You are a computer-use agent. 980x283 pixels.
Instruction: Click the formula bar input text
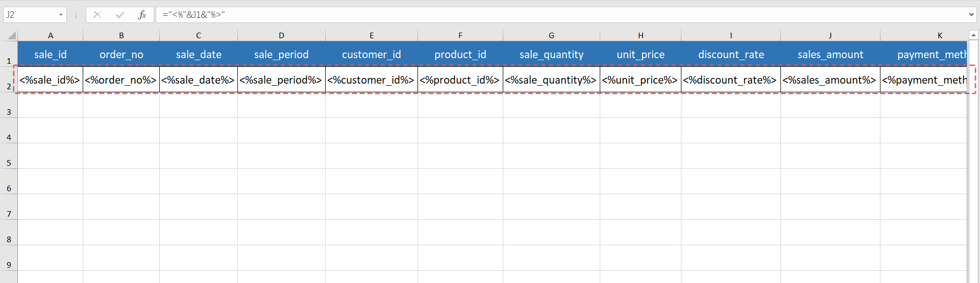[x=193, y=15]
